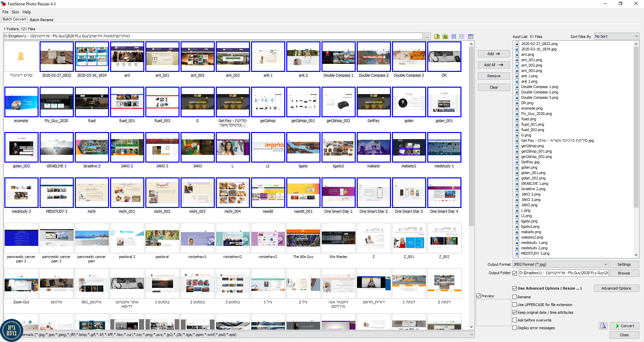Click file icon beside makiato.png
Screen dimensions: 644x342
[517, 232]
